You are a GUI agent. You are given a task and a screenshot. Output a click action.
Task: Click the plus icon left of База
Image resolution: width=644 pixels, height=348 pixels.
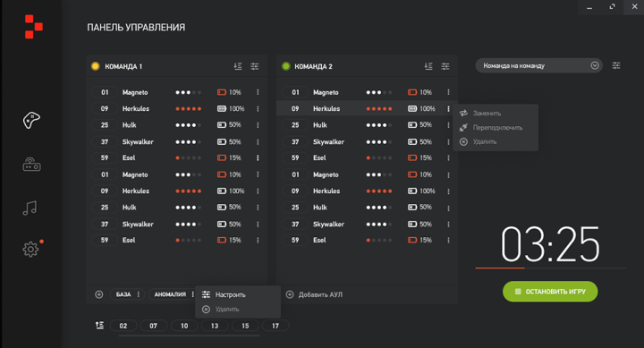point(99,294)
